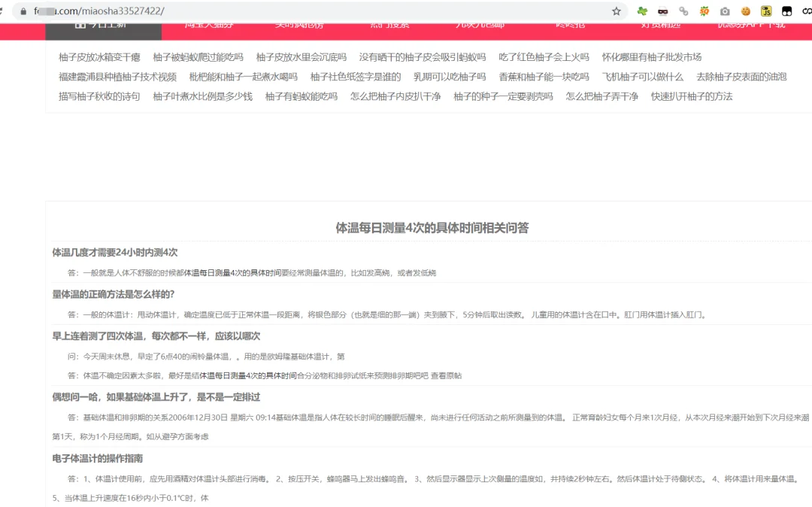Viewport: 812px width, 507px height.
Task: Click the grey chain link extension
Action: point(683,11)
